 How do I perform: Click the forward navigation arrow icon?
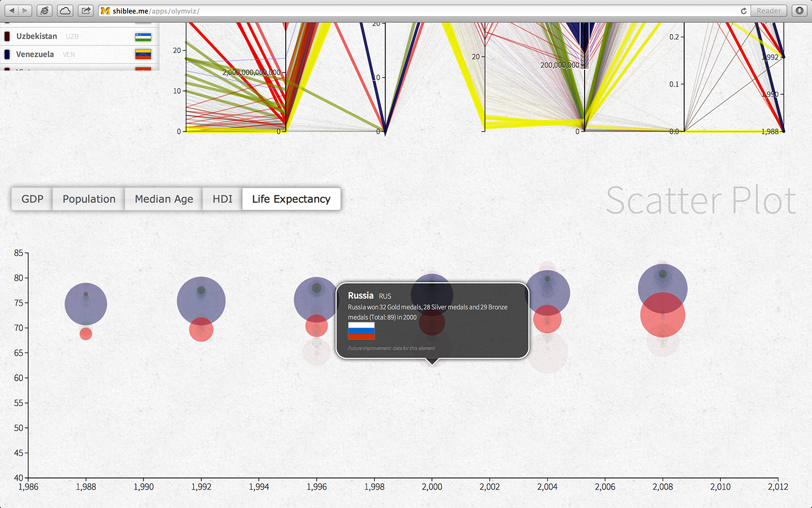[x=25, y=10]
